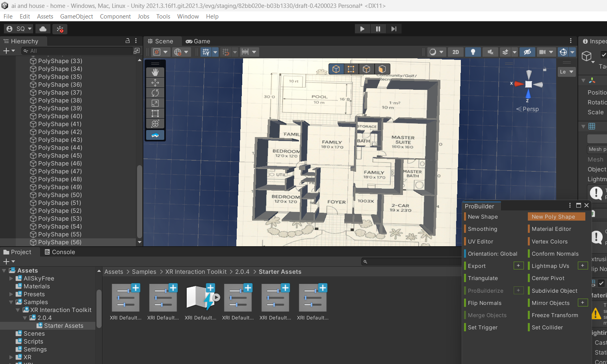Image resolution: width=607 pixels, height=364 pixels.
Task: Toggle scene lighting bulb
Action: (473, 52)
